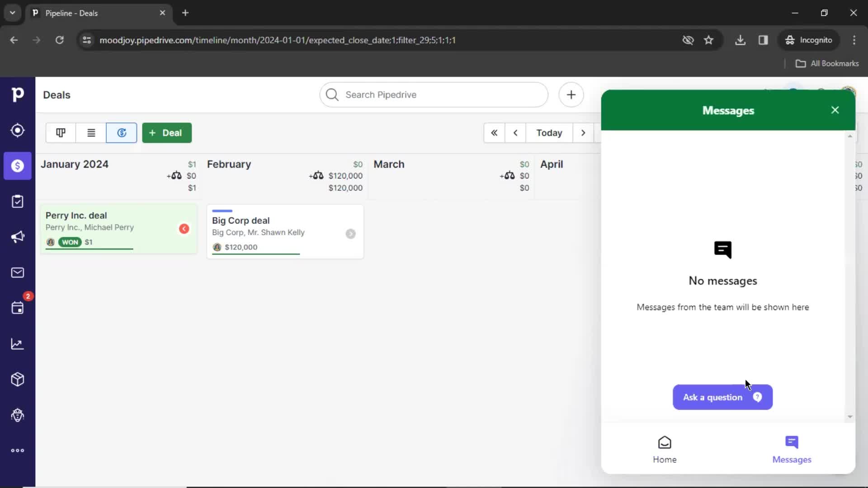Open Perry Inc. deal card
Viewport: 868px width, 488px height.
coord(118,229)
